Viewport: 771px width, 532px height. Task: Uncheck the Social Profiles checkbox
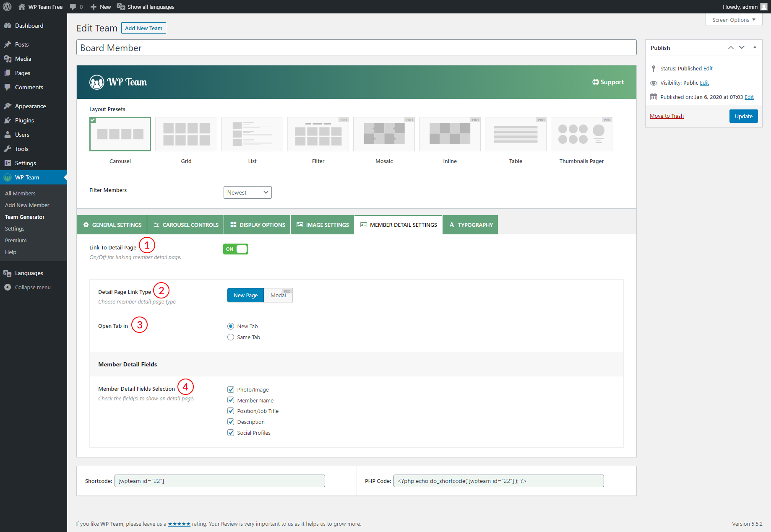pyautogui.click(x=231, y=433)
